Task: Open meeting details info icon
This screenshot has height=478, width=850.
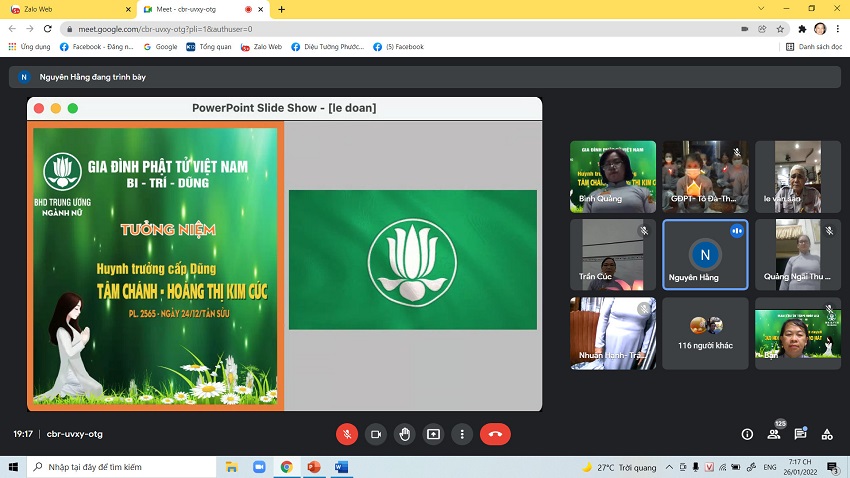Action: click(x=747, y=434)
